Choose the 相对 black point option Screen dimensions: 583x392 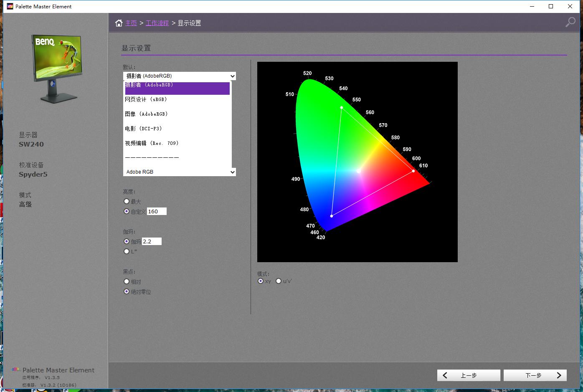(x=127, y=282)
